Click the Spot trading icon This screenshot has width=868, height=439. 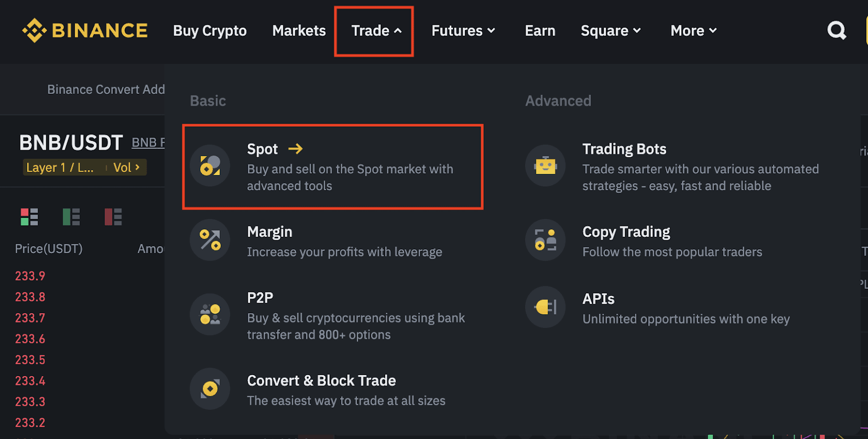[210, 165]
